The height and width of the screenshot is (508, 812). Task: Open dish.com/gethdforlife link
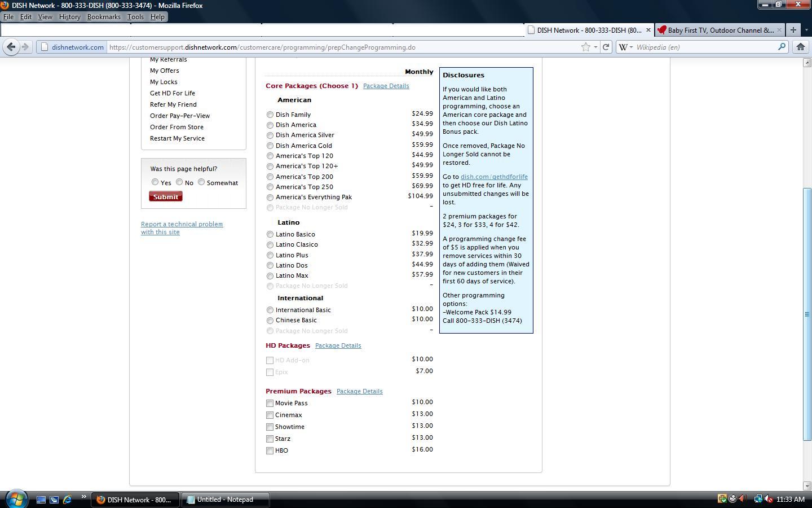click(x=494, y=177)
